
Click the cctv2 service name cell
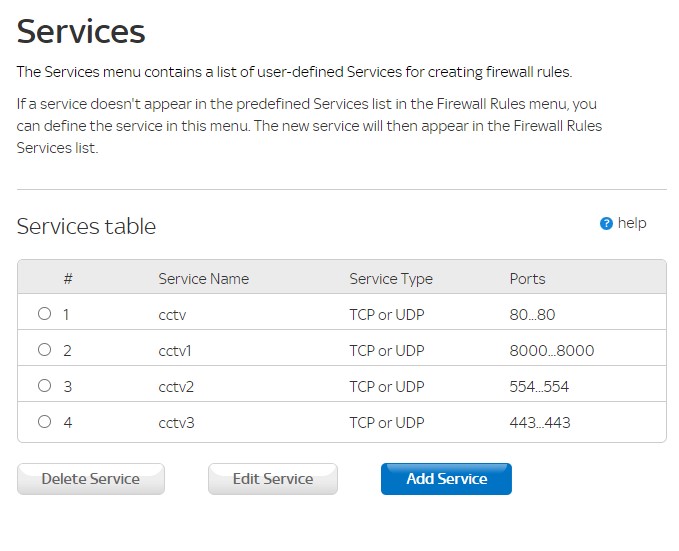(176, 387)
